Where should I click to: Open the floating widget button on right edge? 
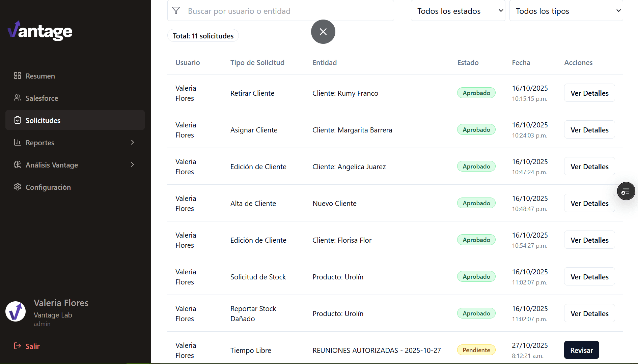(x=626, y=191)
